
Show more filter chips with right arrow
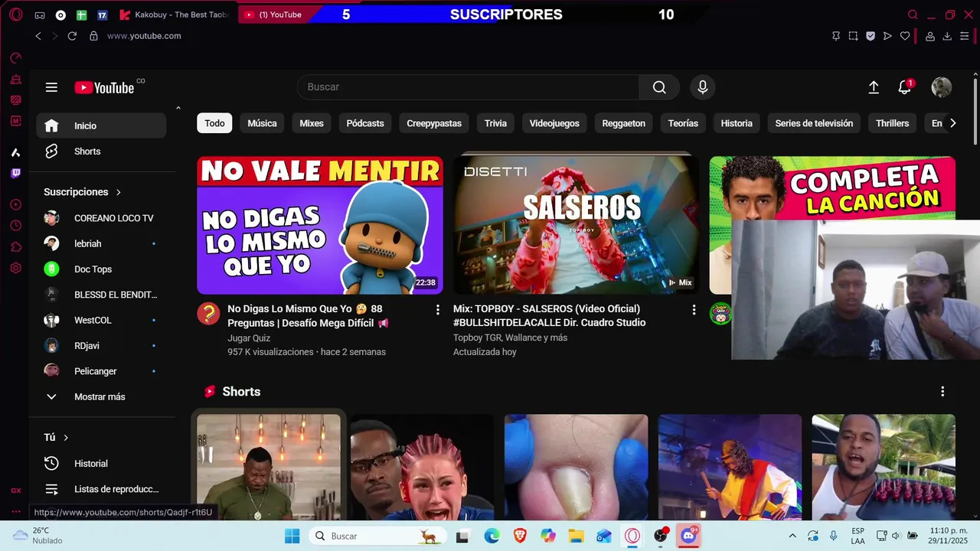952,123
